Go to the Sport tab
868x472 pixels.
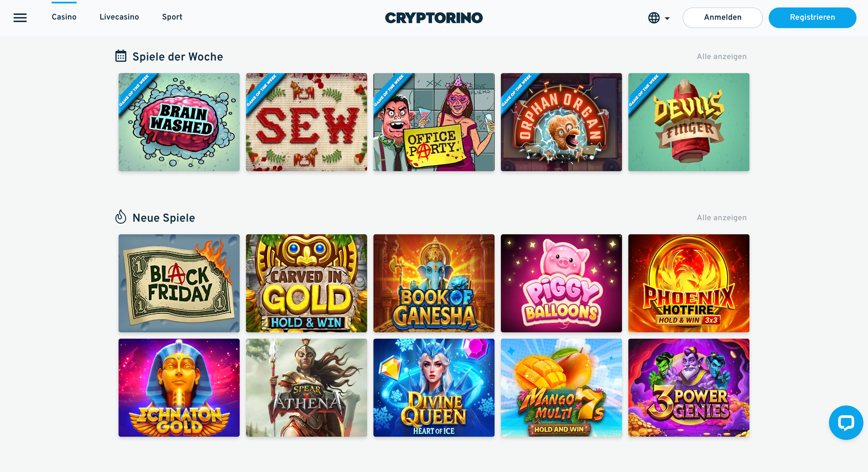point(172,17)
